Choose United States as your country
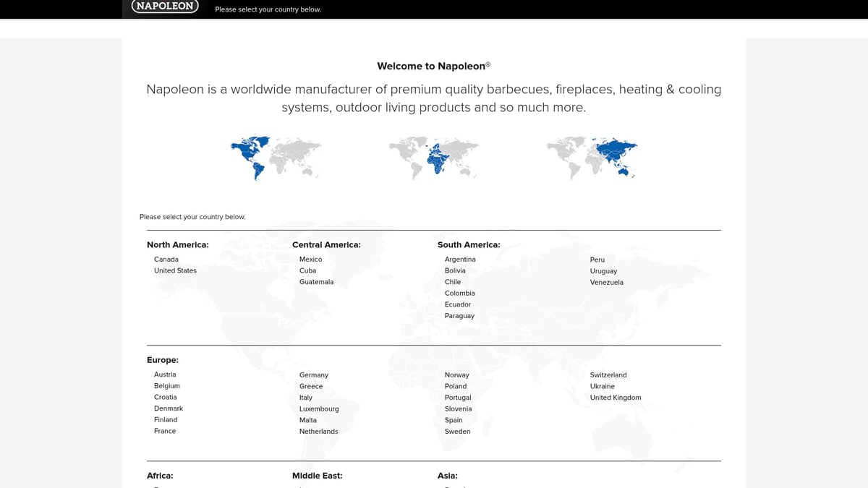The height and width of the screenshot is (488, 868). click(175, 270)
